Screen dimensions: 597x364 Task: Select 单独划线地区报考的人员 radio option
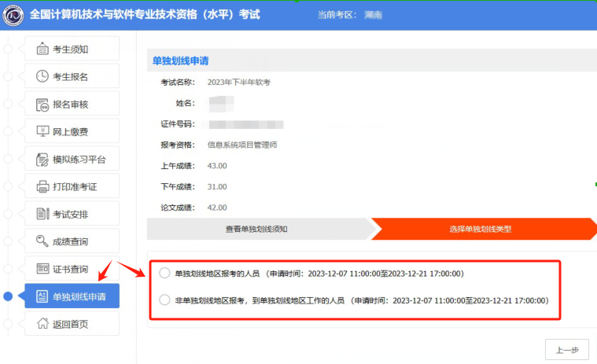164,273
